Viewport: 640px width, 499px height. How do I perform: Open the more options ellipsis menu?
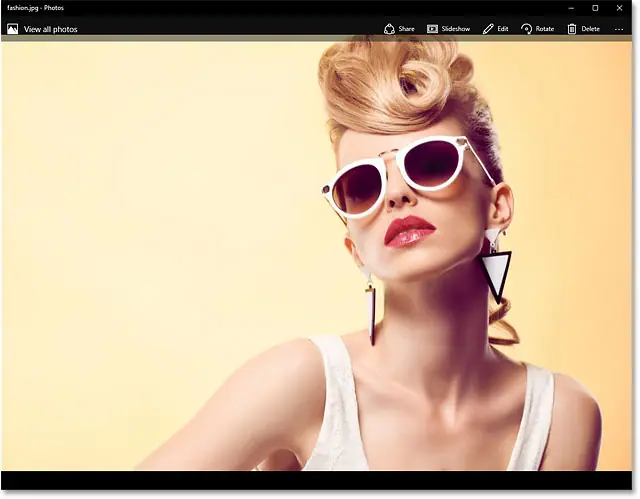(x=619, y=29)
